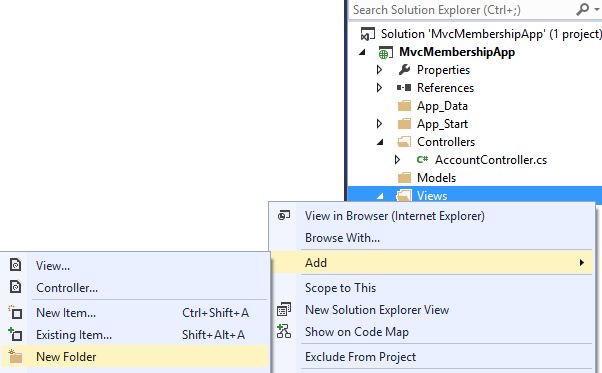Collapse the Views folder
This screenshot has width=602, height=373.
point(380,196)
